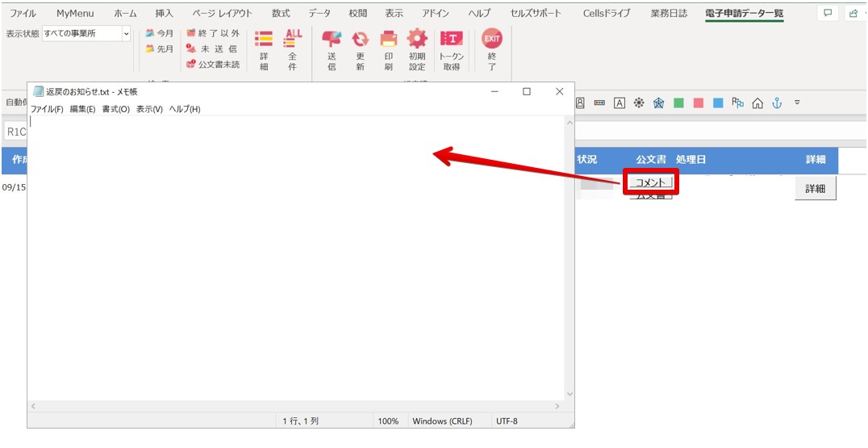Open 初期設定 gear settings
This screenshot has height=448, width=868.
click(417, 40)
